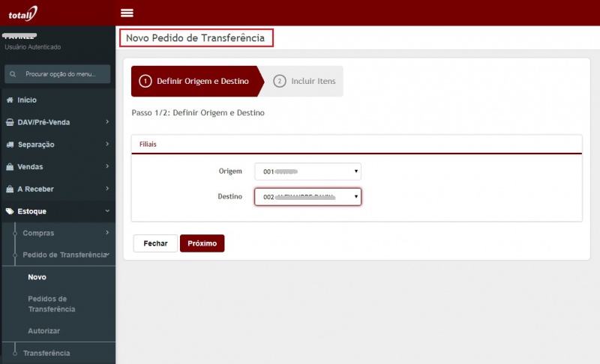
Task: Click the lock icon beside A Receber
Action: (x=10, y=189)
